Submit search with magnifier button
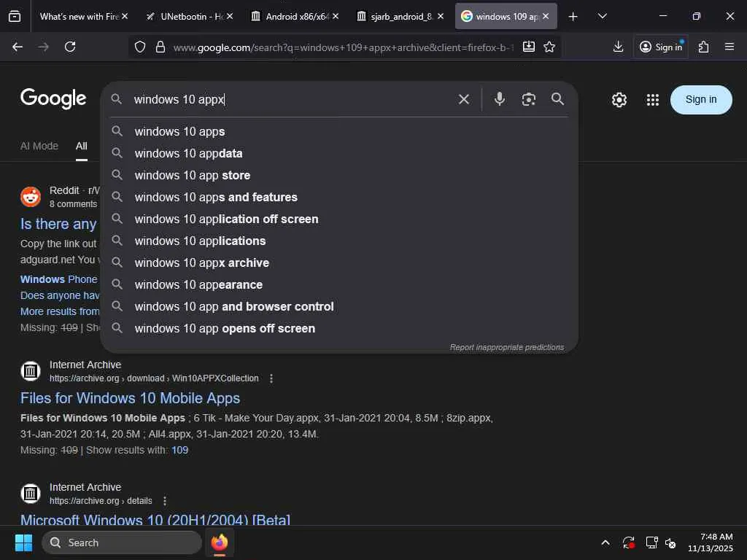Image resolution: width=747 pixels, height=560 pixels. (558, 99)
